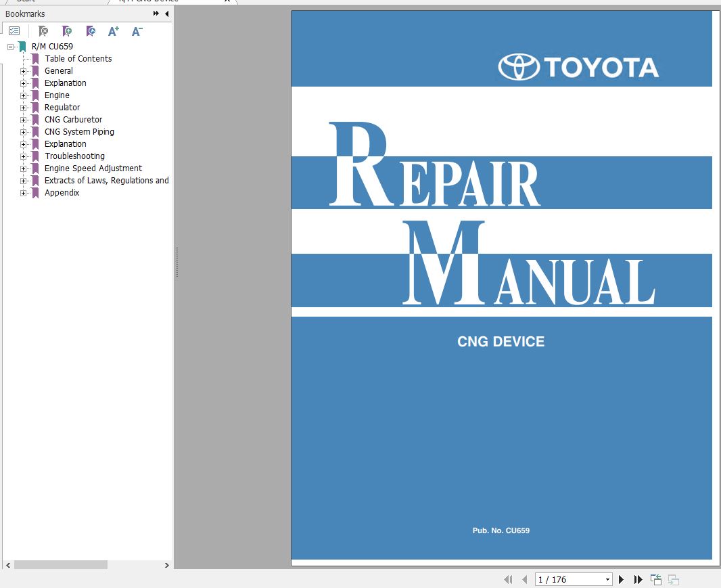This screenshot has width=721, height=588.
Task: Expand the General bookmark
Action: tap(23, 71)
